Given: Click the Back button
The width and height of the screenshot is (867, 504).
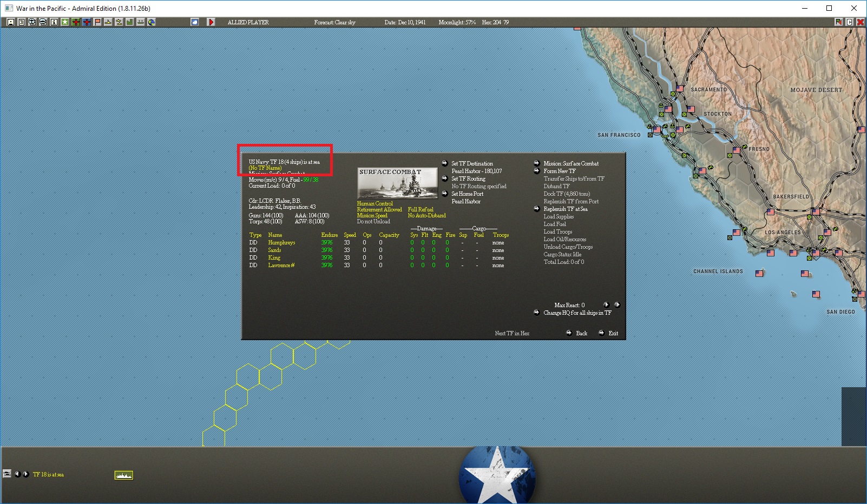Looking at the screenshot, I should tap(582, 333).
